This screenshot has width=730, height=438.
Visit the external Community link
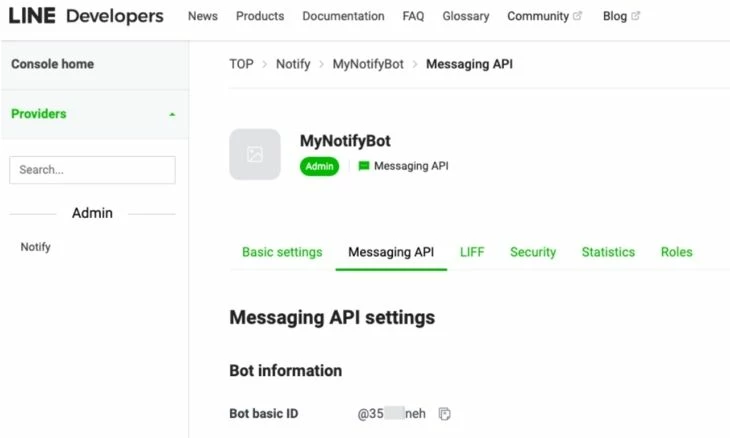[544, 16]
